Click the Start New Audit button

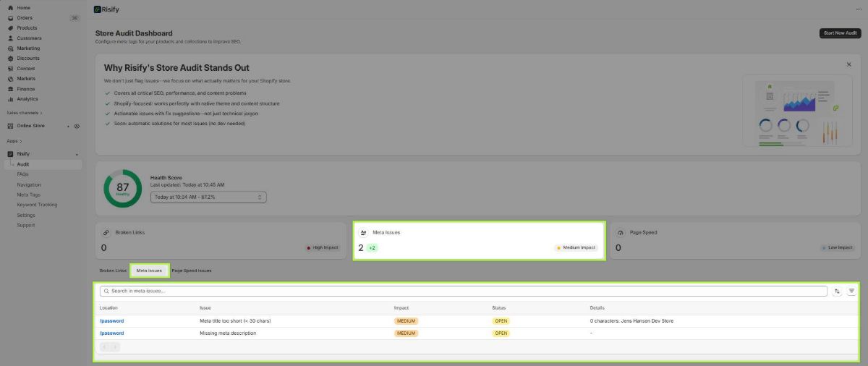pos(840,33)
